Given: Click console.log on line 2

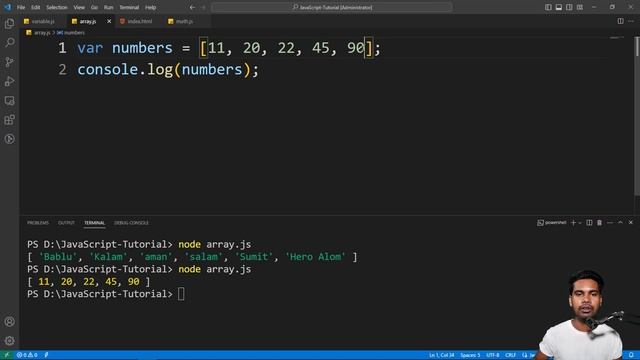Looking at the screenshot, I should [x=124, y=70].
